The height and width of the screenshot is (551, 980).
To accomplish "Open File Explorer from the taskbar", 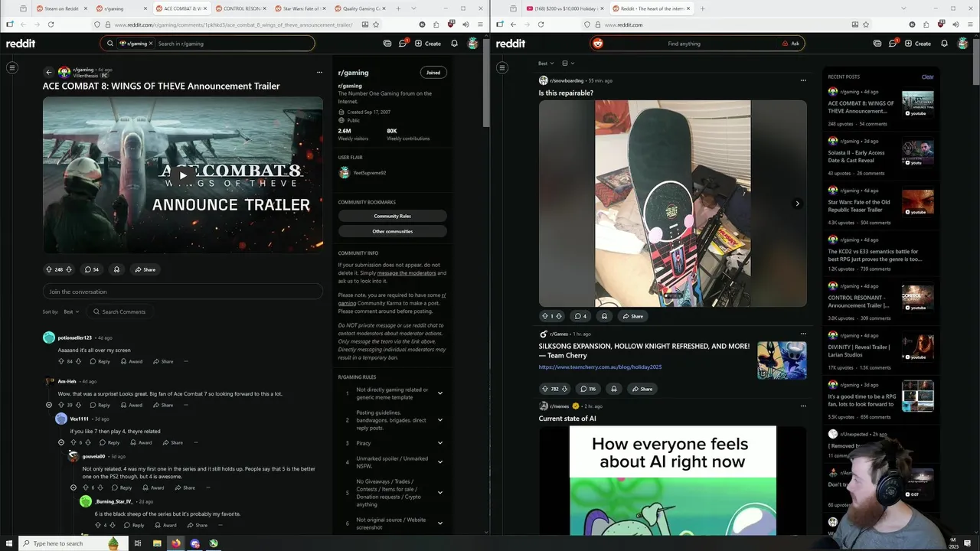I will 157,543.
